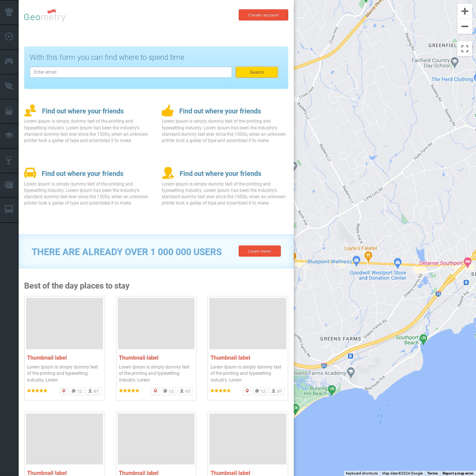Viewport: 476px width, 476px height.
Task: Click Burying Hill Beach marker
Action: click(332, 390)
